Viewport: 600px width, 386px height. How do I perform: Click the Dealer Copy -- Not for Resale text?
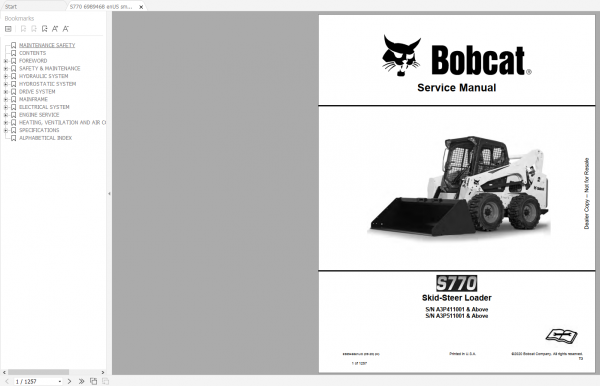pos(587,194)
